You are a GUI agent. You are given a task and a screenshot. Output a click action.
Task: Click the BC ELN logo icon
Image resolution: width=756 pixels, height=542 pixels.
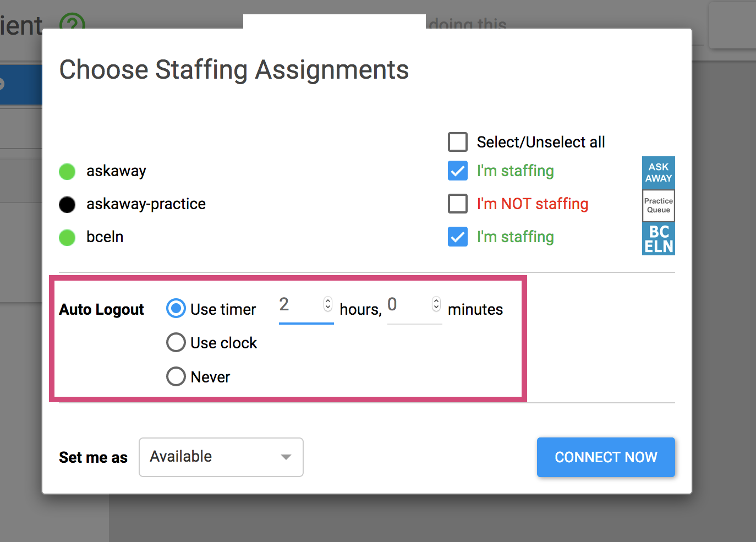[x=658, y=239]
